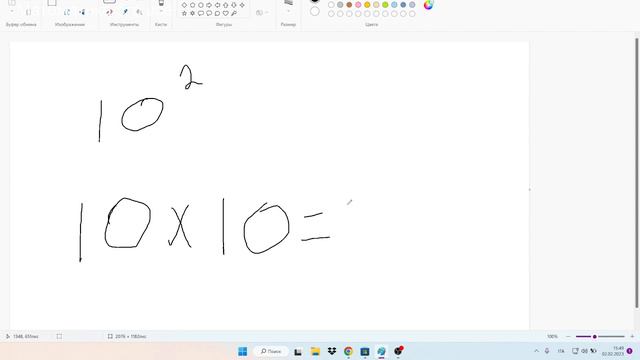This screenshot has height=360, width=640.
Task: Zoom in with the plus button
Action: (x=632, y=336)
